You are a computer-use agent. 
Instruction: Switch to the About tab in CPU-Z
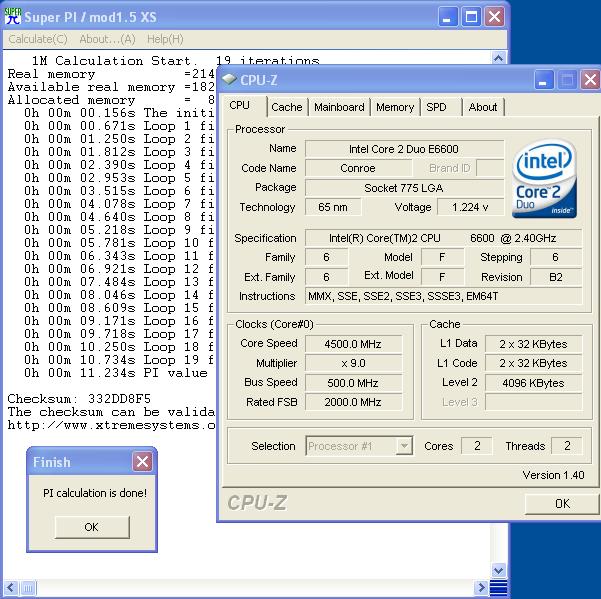[483, 107]
